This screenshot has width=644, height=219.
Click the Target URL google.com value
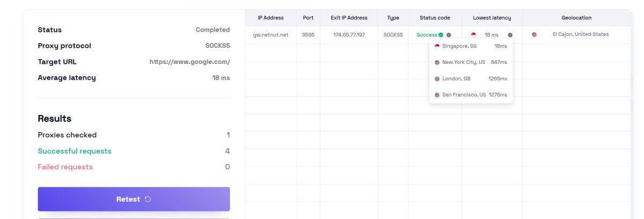pos(189,62)
